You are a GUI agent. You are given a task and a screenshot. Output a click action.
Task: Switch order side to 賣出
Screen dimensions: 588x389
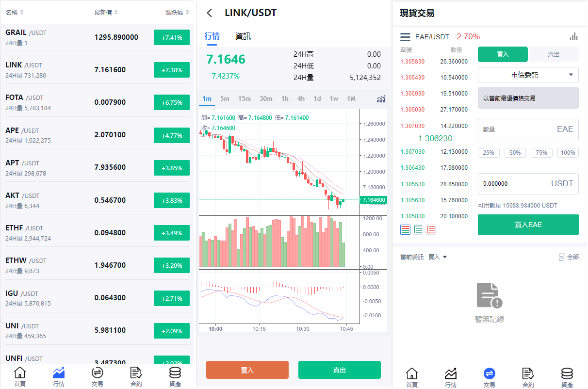554,54
